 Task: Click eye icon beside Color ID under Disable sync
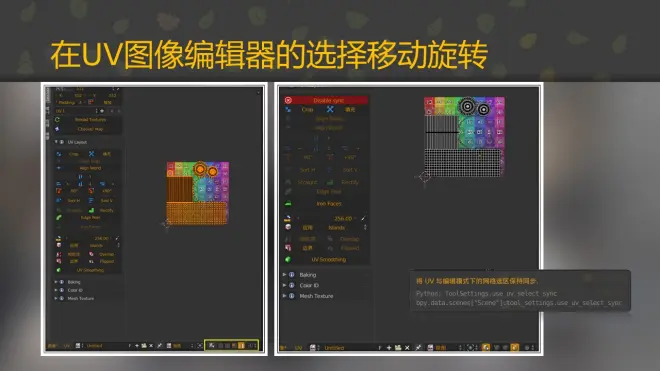pyautogui.click(x=292, y=286)
